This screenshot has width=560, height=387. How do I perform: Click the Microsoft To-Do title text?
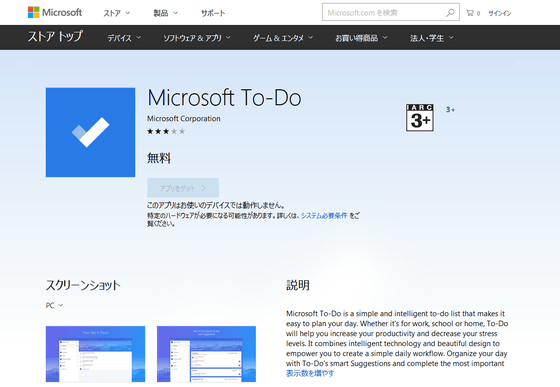click(x=224, y=97)
